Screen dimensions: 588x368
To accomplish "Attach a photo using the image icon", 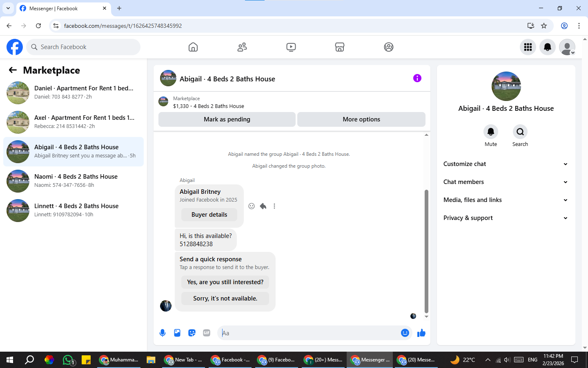I will point(177,333).
